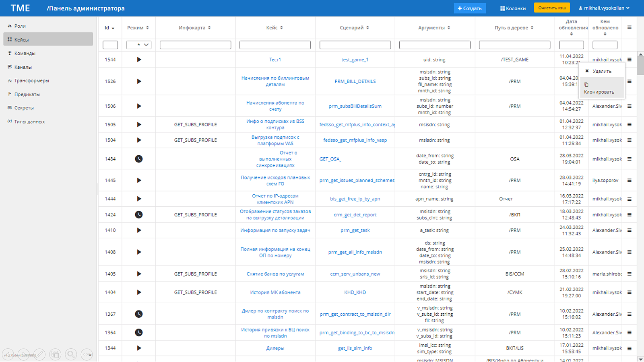Screen dimensions: 644x362
Task: Click the play mode icon for case 1444
Action: pyautogui.click(x=139, y=199)
